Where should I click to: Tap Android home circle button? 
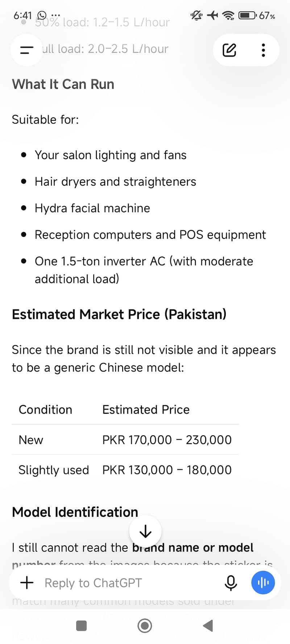[145, 626]
